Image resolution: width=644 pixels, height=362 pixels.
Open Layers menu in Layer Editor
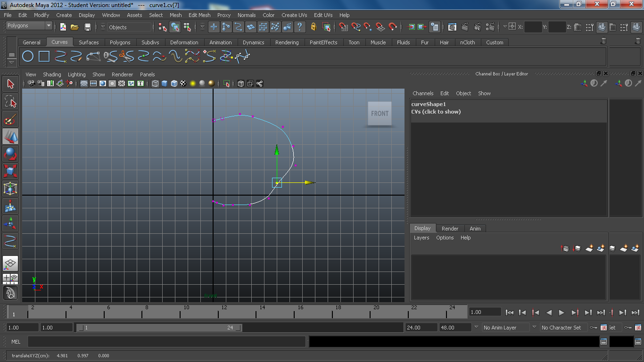pyautogui.click(x=421, y=238)
